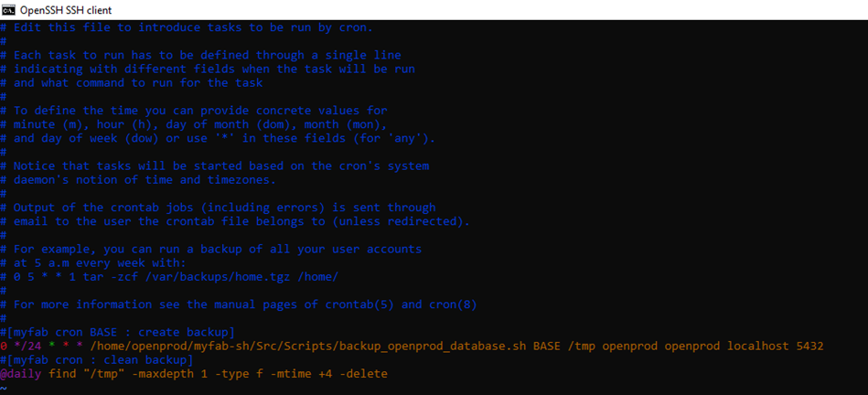Click the leading 0 minute field of backup job
Viewport: 868px width, 395px height.
4,347
